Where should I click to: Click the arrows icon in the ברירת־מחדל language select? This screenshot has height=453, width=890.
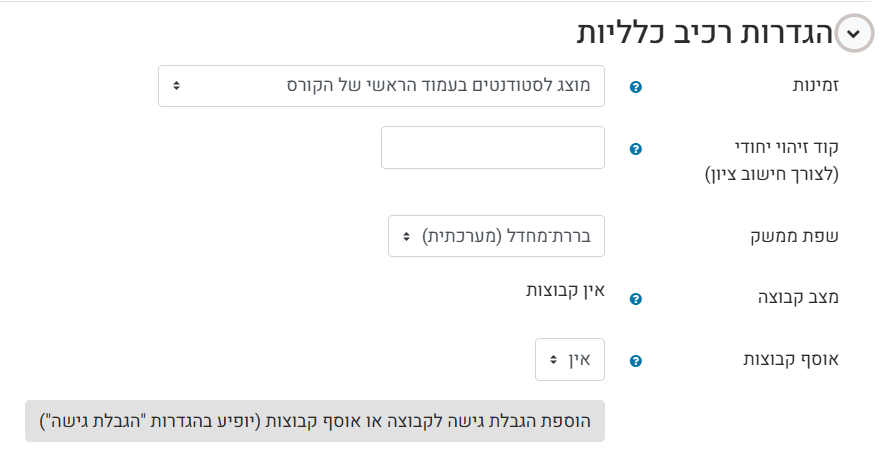tap(406, 236)
